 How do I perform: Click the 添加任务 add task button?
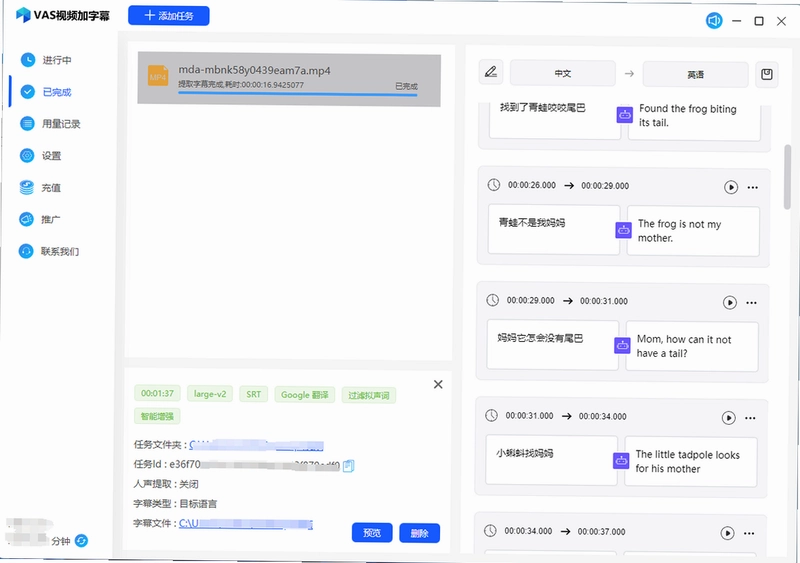[168, 15]
